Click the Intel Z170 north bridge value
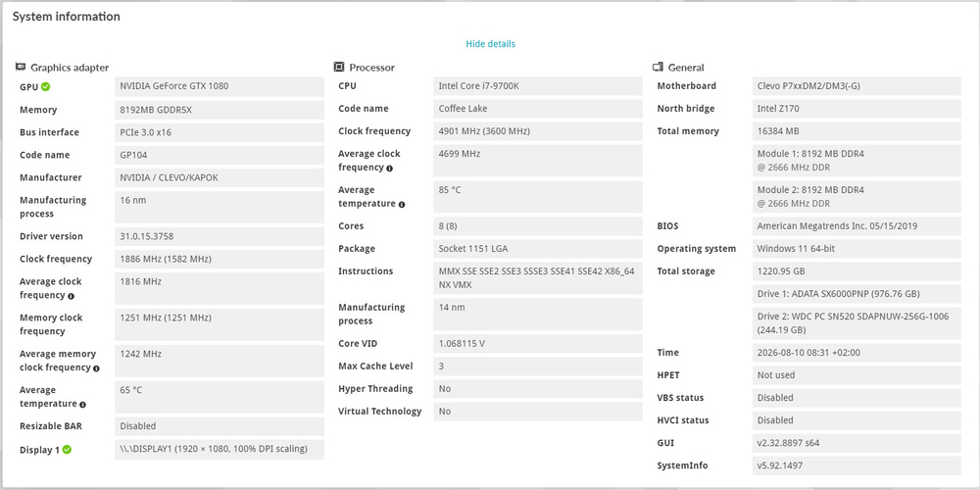Viewport: 980px width, 490px height. coord(857,109)
